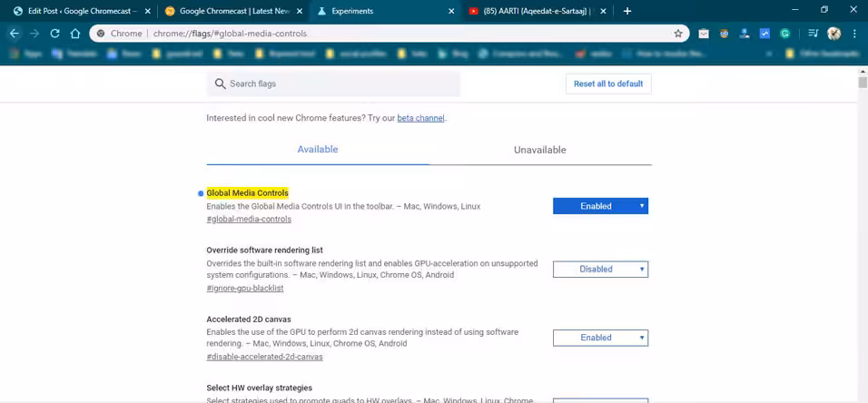Switch to the Edit Post Google Chromecast tab
The width and height of the screenshot is (868, 403).
(x=80, y=11)
